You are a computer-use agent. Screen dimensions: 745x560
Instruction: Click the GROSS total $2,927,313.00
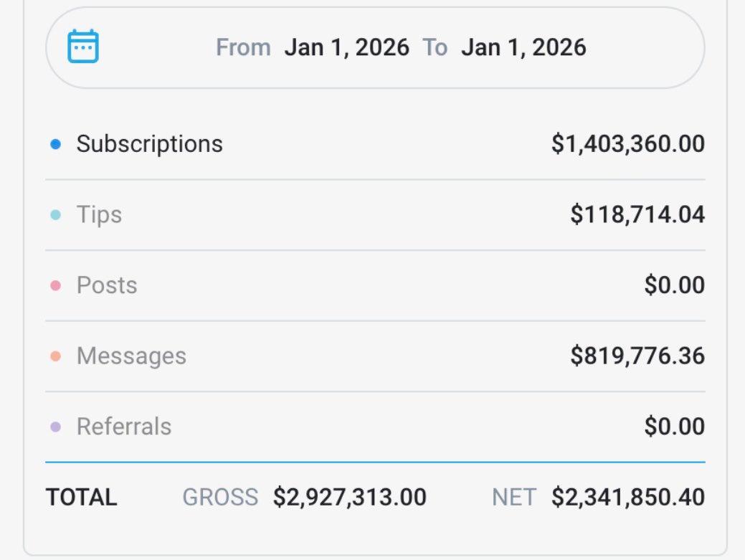(x=349, y=496)
